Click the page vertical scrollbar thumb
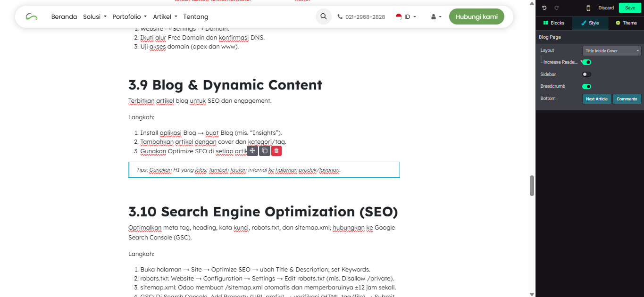The height and width of the screenshot is (297, 644). click(x=532, y=185)
